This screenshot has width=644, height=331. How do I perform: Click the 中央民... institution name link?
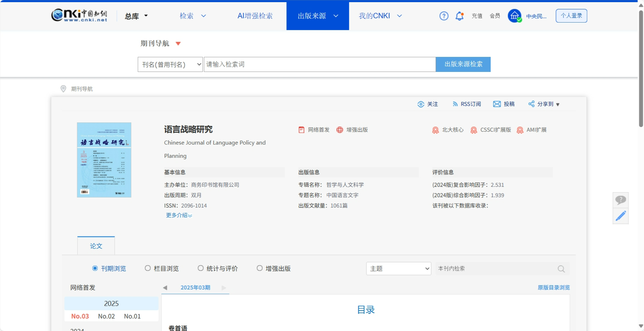click(x=536, y=16)
